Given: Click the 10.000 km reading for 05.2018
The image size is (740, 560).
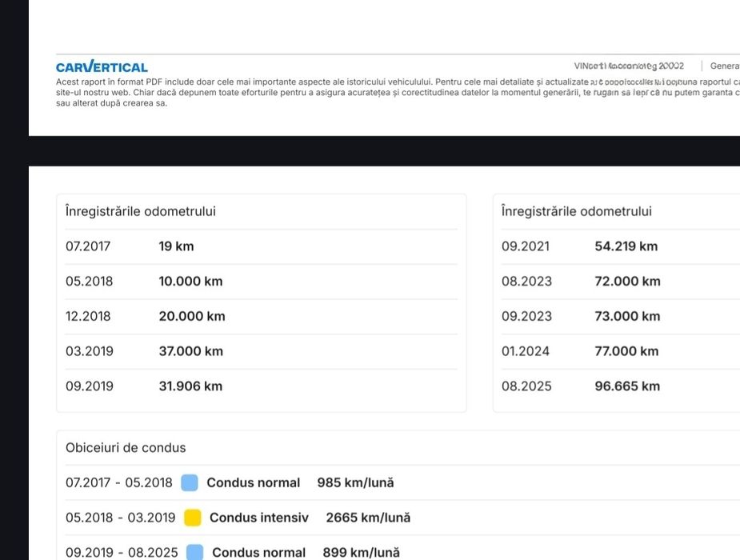Looking at the screenshot, I should (190, 281).
